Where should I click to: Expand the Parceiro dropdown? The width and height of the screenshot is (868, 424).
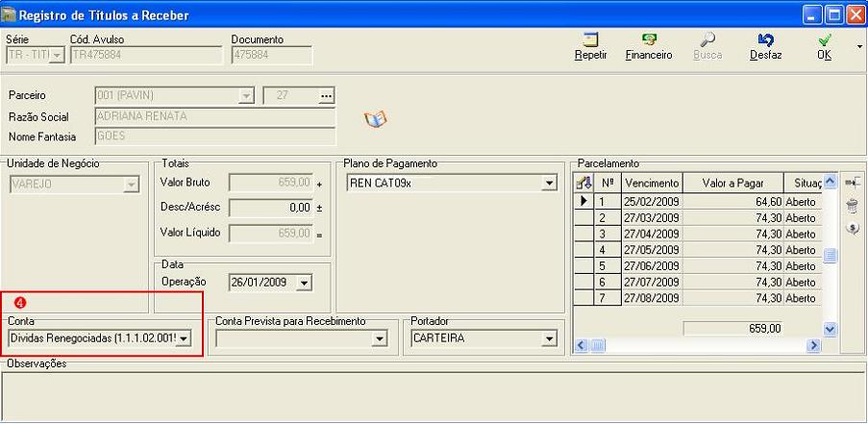coord(245,96)
